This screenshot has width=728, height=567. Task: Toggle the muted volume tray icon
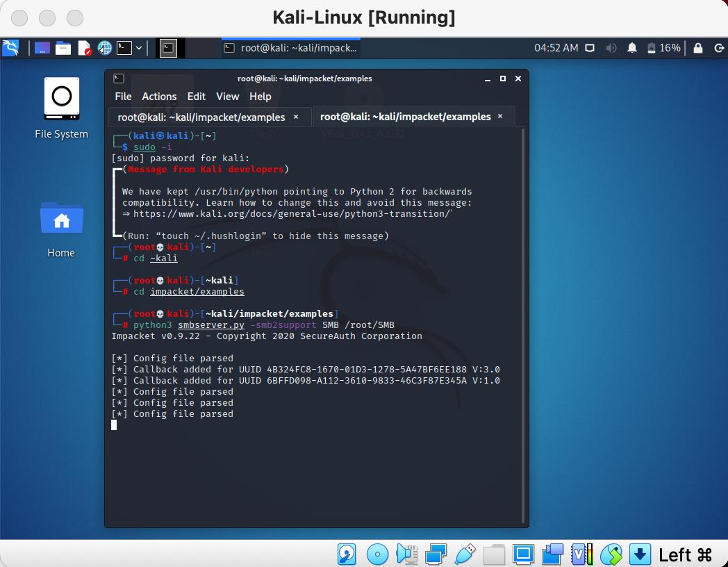(611, 48)
